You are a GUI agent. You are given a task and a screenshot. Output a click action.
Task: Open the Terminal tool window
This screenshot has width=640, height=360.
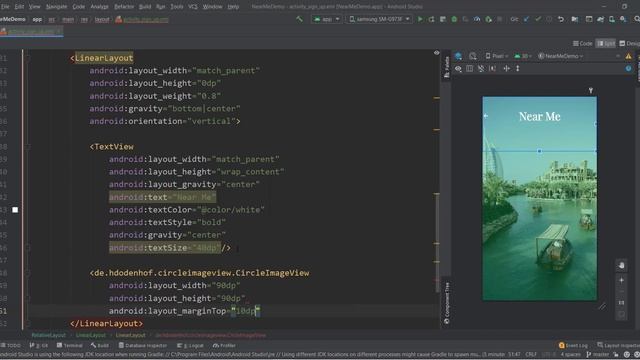69,345
